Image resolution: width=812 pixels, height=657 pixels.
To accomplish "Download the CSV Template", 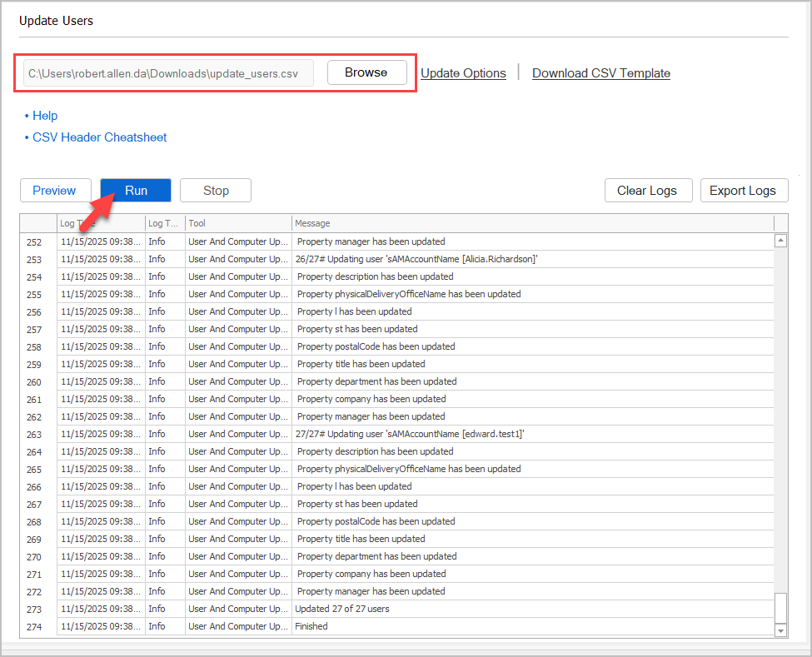I will pos(600,73).
